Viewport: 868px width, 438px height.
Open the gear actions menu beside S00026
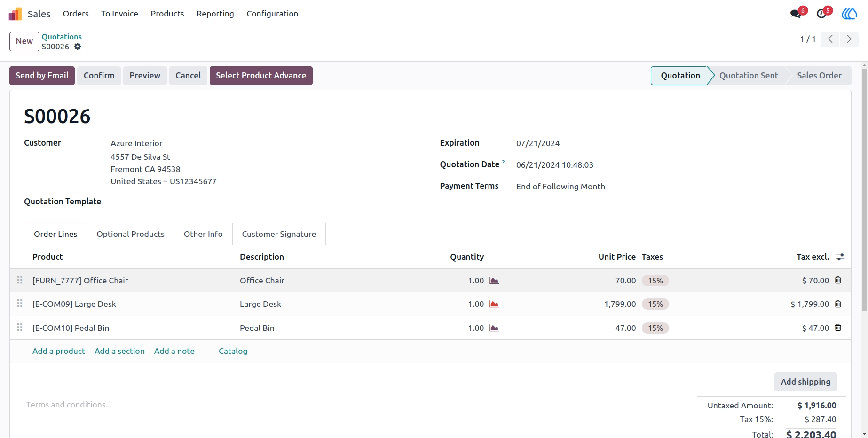(x=78, y=47)
